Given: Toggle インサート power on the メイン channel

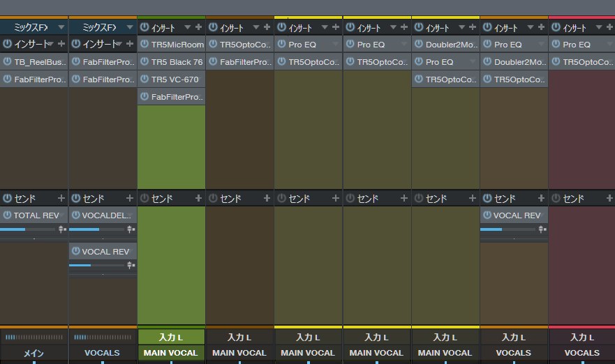Looking at the screenshot, I should pyautogui.click(x=7, y=43).
